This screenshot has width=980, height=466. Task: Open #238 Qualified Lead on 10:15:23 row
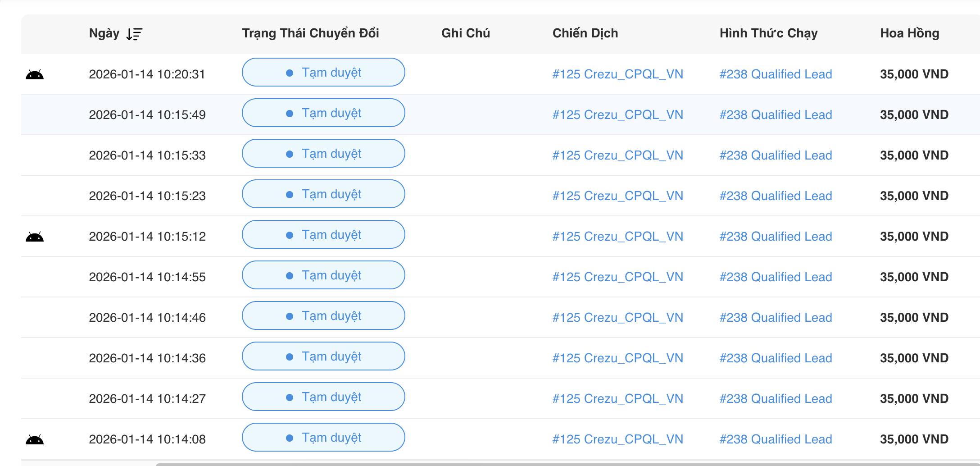[776, 196]
